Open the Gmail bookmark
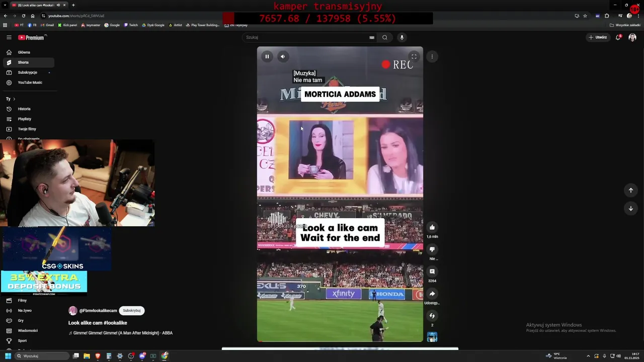The image size is (644, 362). point(48,25)
